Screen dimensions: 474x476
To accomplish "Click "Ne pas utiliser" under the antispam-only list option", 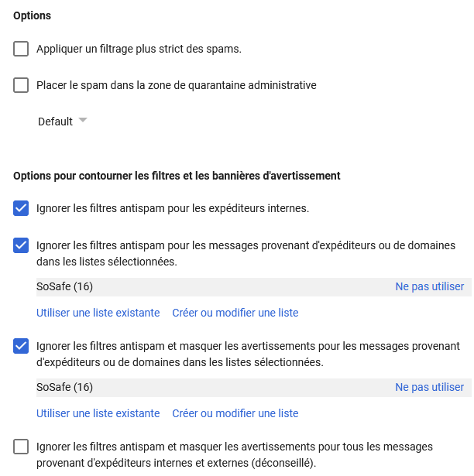I will point(429,287).
